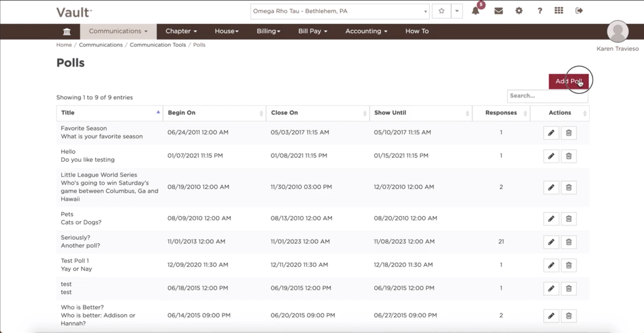Click the Add Poll button
Viewport: 644px width, 333px height.
(x=568, y=81)
